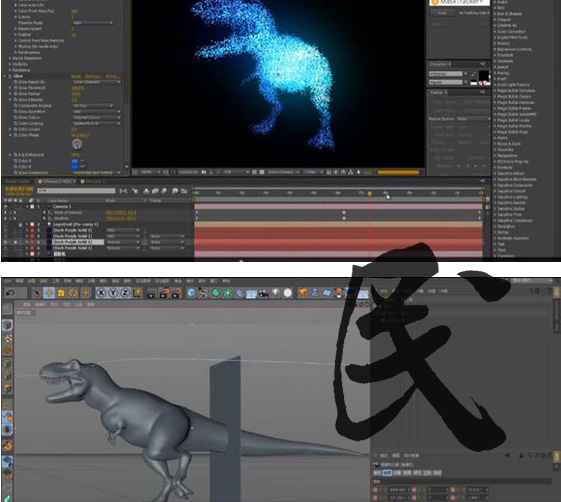561x502 pixels.
Task: Click the Cinema 4D camera object icon
Action: coord(263,293)
